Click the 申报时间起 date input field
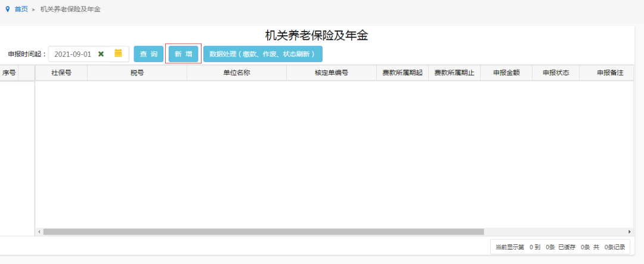 (x=88, y=54)
